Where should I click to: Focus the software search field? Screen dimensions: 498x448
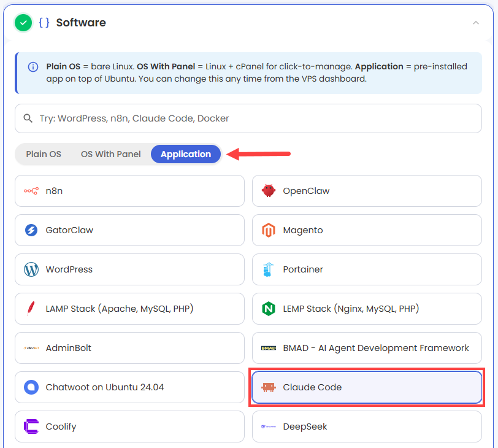click(x=248, y=118)
